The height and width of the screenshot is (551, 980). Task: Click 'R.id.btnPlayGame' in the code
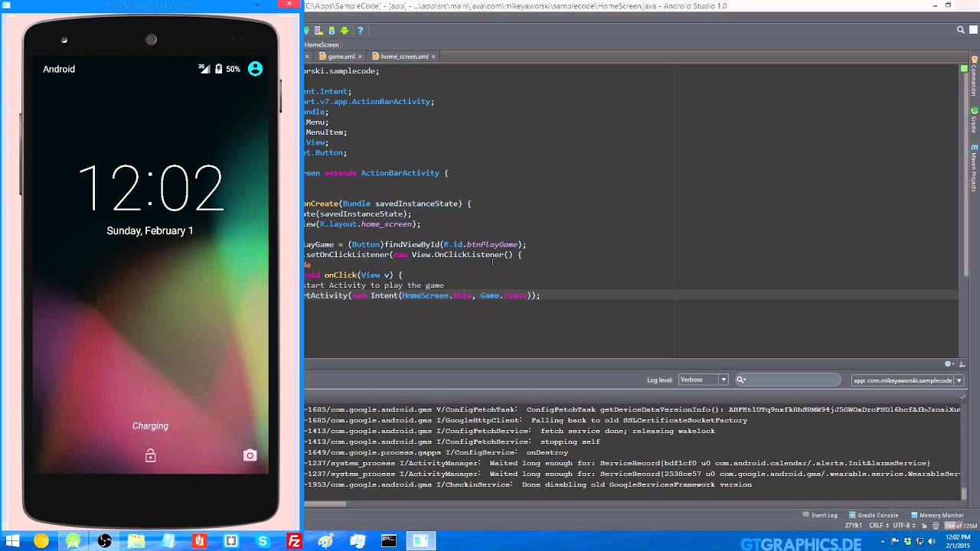tap(480, 244)
